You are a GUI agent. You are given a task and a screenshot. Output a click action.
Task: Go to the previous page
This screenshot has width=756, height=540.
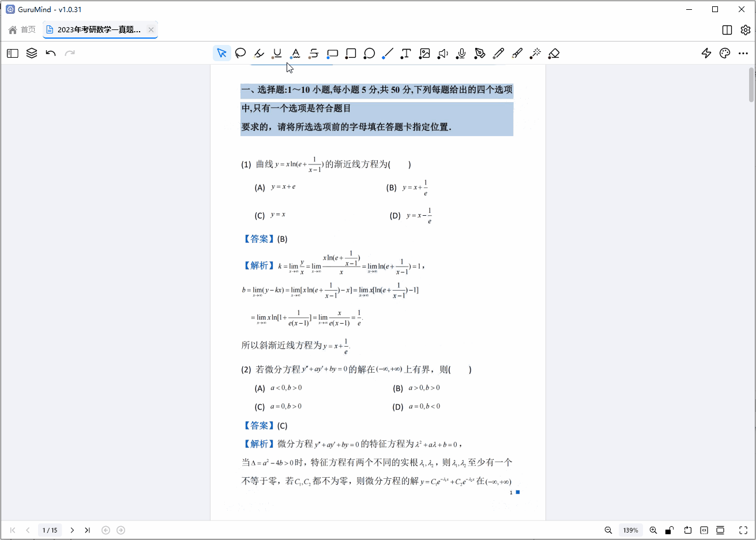point(28,530)
